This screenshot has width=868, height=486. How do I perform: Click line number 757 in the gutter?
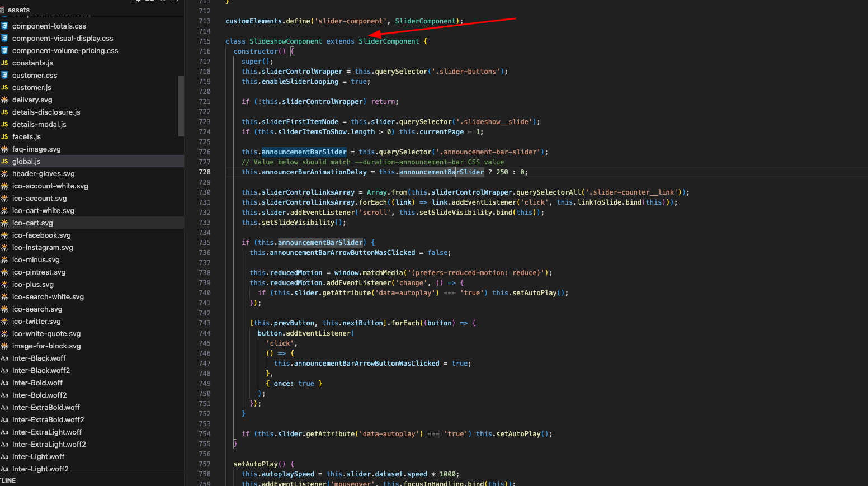[x=205, y=464]
